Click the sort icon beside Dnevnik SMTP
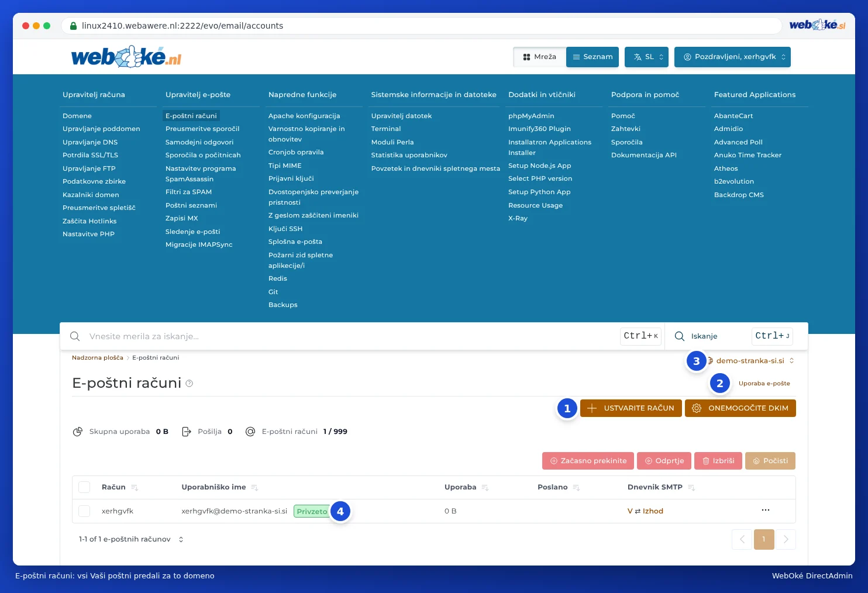This screenshot has width=868, height=593. tap(691, 488)
